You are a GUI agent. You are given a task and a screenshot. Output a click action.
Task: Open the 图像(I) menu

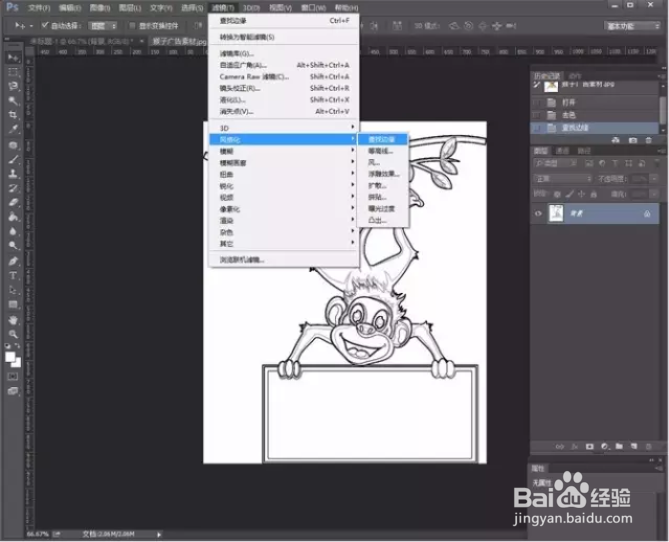tap(100, 8)
